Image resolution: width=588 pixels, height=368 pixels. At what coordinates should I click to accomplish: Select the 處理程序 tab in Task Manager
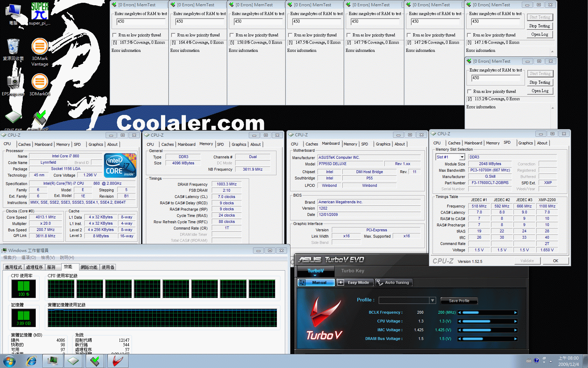coord(34,267)
